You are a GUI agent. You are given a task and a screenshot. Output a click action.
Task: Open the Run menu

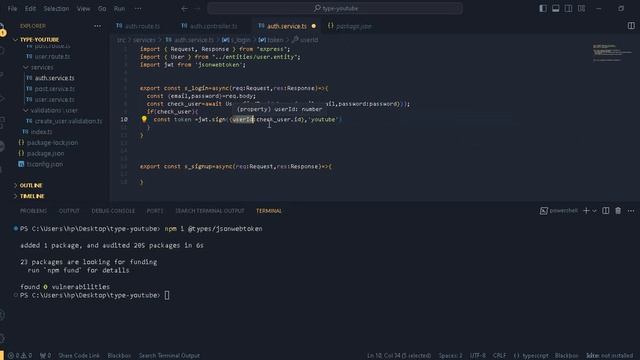click(119, 8)
